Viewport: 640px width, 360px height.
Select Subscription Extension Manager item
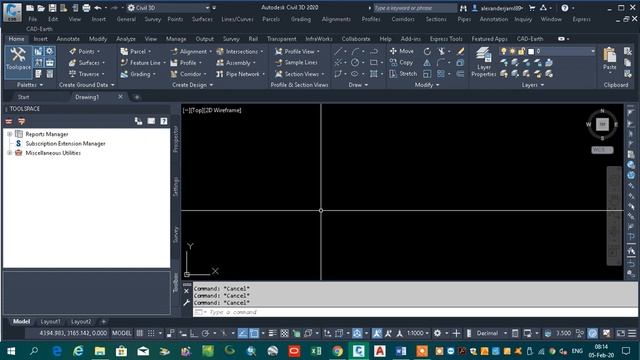[x=65, y=144]
